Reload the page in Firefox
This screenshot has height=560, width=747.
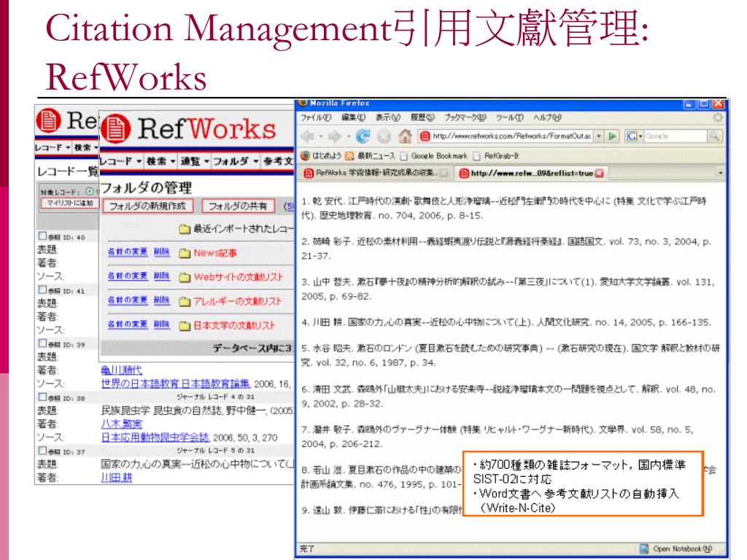point(363,136)
